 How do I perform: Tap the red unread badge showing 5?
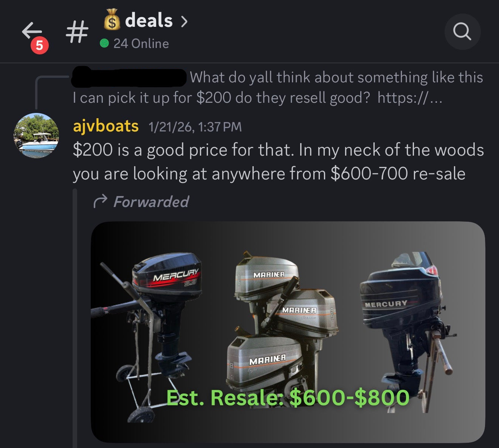tap(39, 45)
